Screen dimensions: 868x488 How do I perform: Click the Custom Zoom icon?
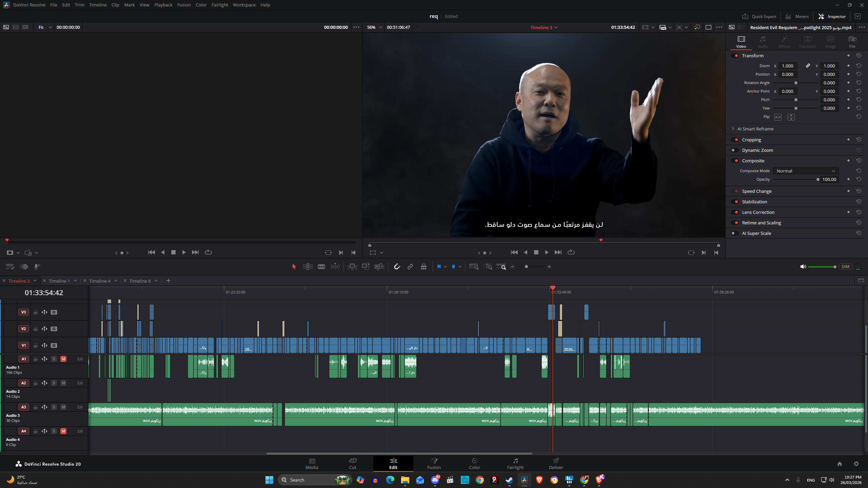(501, 267)
